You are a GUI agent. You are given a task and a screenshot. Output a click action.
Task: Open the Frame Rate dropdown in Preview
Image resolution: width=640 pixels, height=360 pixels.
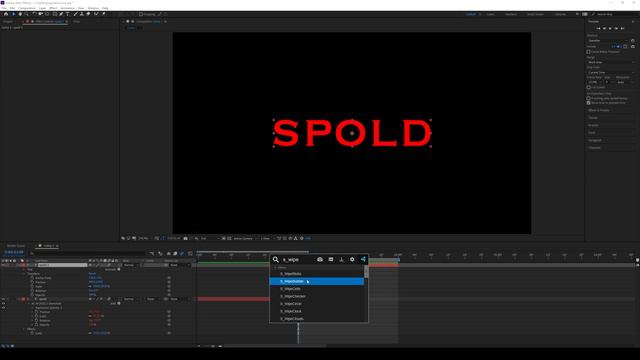[595, 82]
